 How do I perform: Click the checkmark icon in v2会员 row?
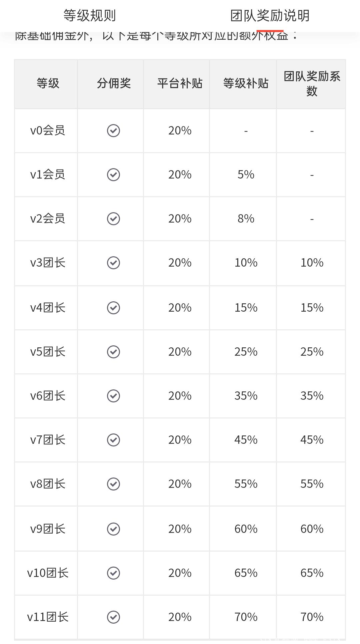[113, 219]
